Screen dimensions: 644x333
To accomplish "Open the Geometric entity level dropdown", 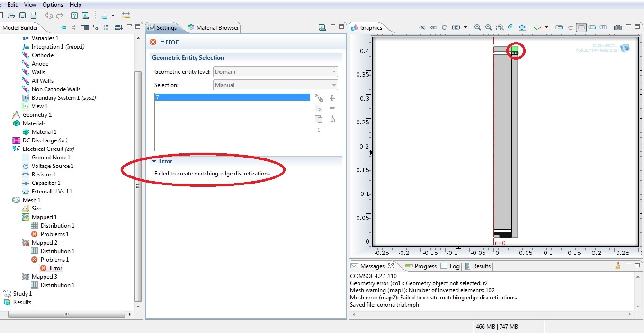I will 275,72.
